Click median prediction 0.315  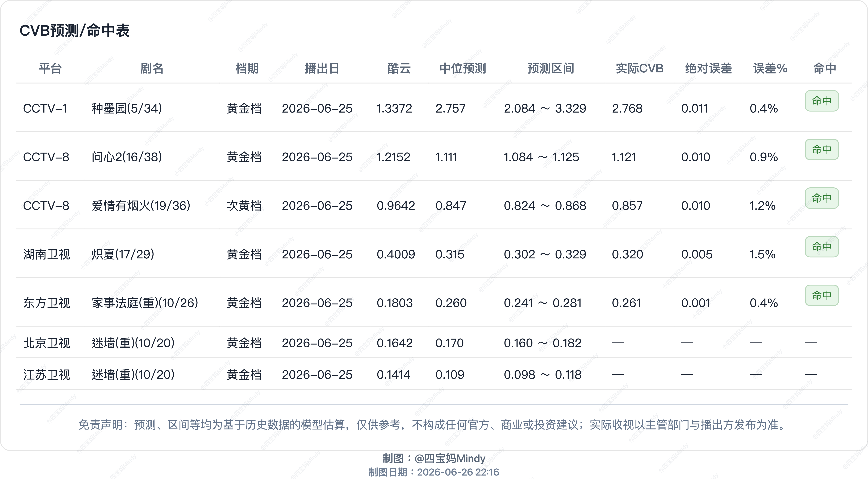450,254
